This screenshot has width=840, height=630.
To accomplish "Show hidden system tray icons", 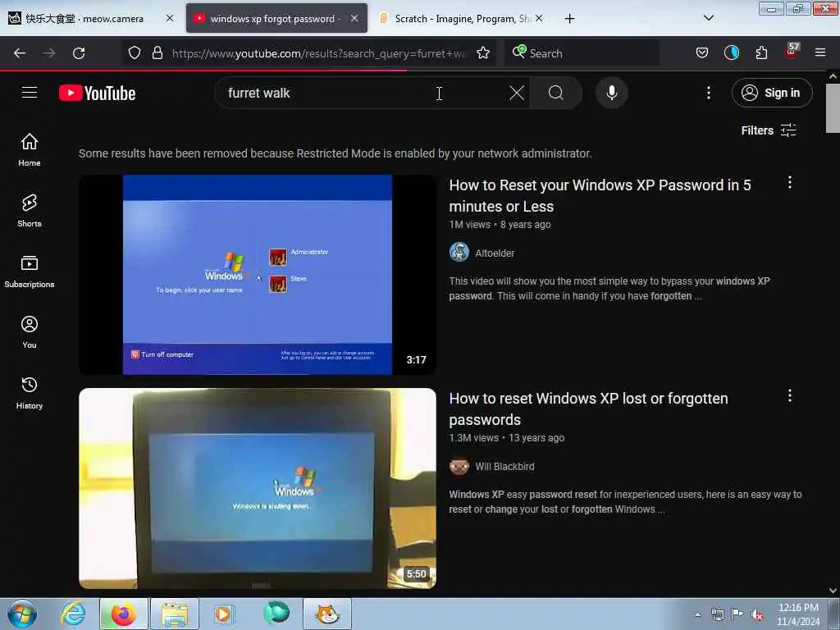I will (697, 614).
